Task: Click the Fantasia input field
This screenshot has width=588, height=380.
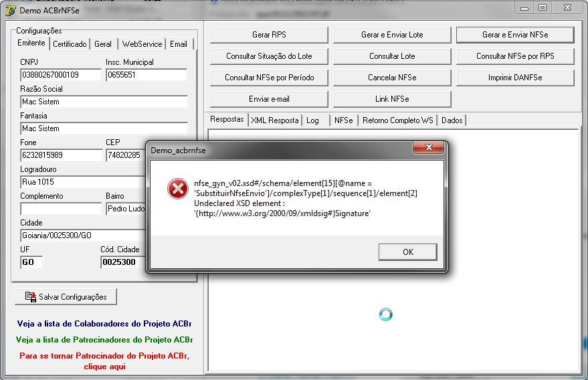Action: [104, 128]
